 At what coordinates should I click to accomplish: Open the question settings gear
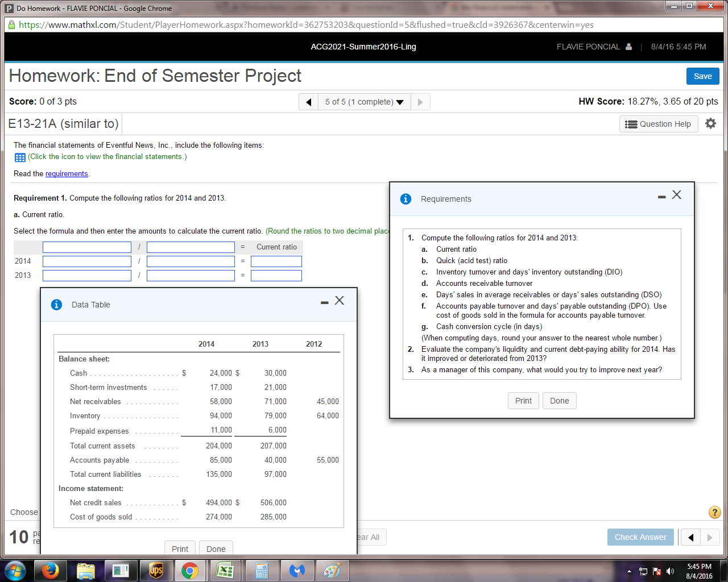710,123
